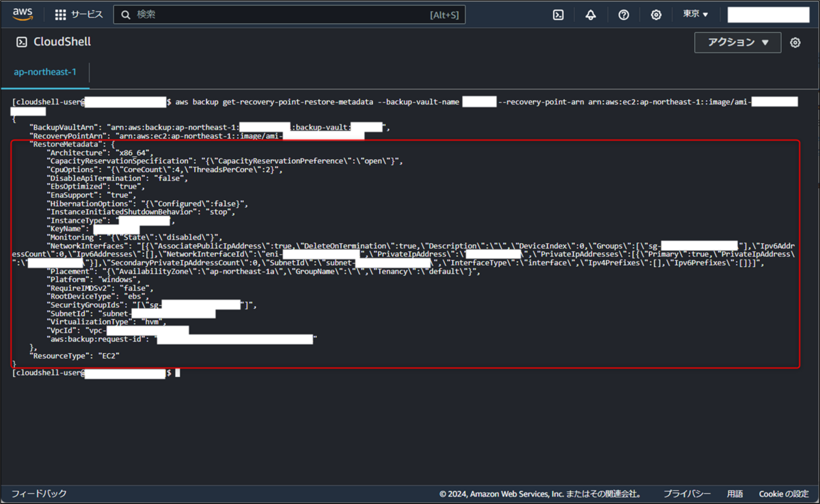This screenshot has width=820, height=504.
Task: Click the "aws:backup:request-id" line
Action: tap(182, 339)
